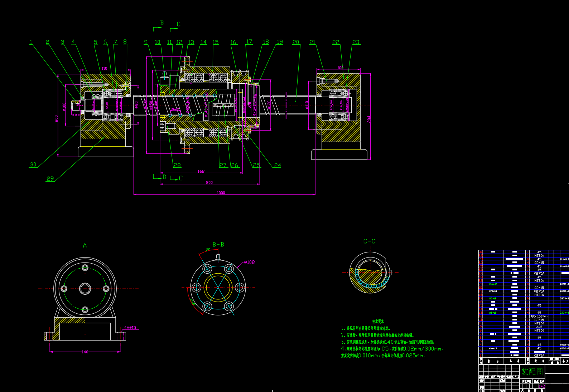569x392 pixels.
Task: Pick part number 9 label
Action: (146, 42)
